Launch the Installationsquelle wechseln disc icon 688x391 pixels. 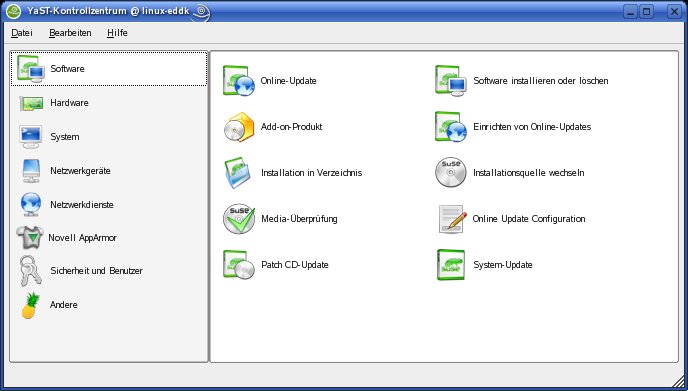pos(451,172)
